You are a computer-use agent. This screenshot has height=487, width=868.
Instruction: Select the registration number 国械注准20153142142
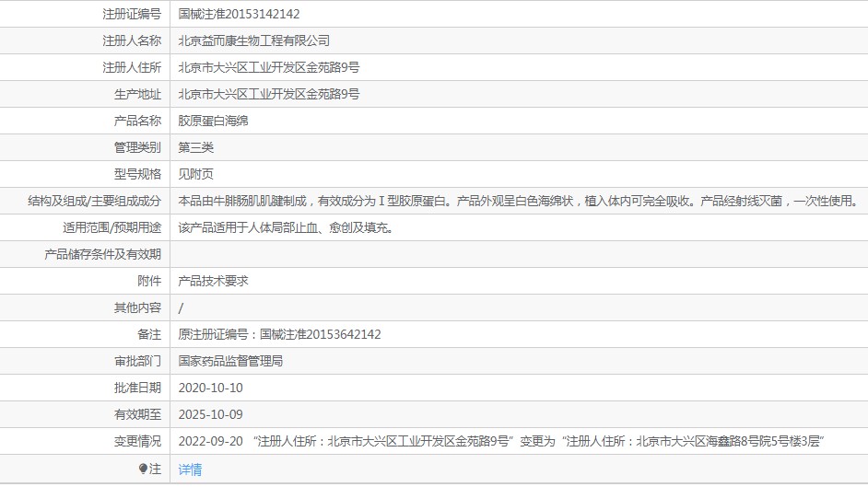[x=240, y=14]
